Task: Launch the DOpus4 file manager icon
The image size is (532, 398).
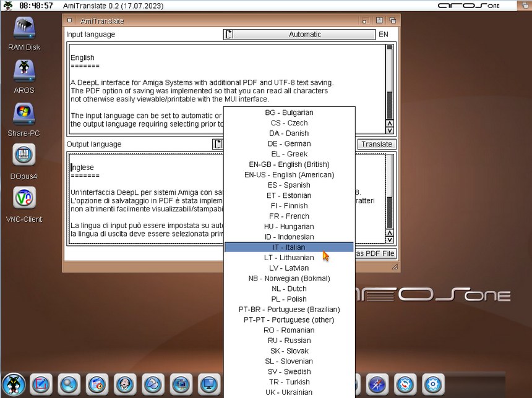Action: click(x=24, y=156)
